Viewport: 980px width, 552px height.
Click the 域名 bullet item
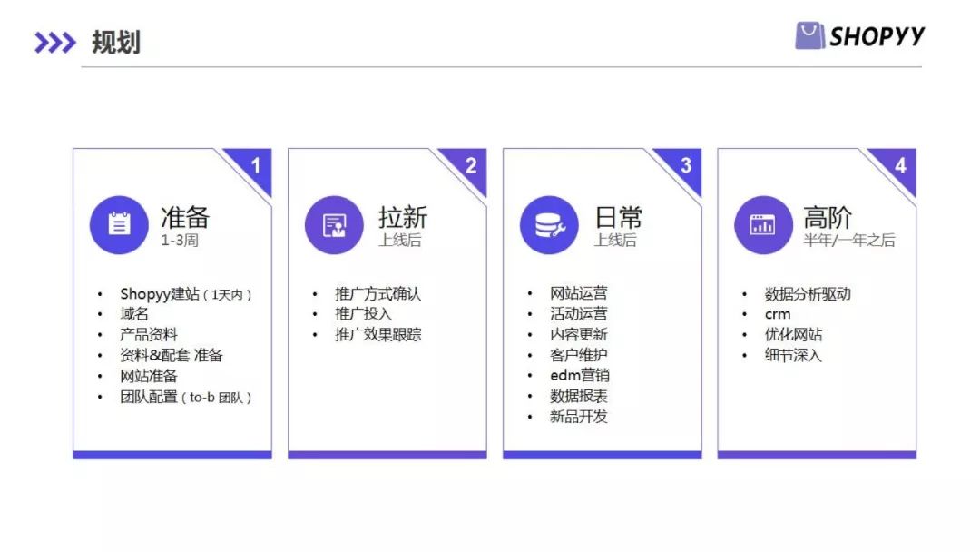(x=134, y=314)
